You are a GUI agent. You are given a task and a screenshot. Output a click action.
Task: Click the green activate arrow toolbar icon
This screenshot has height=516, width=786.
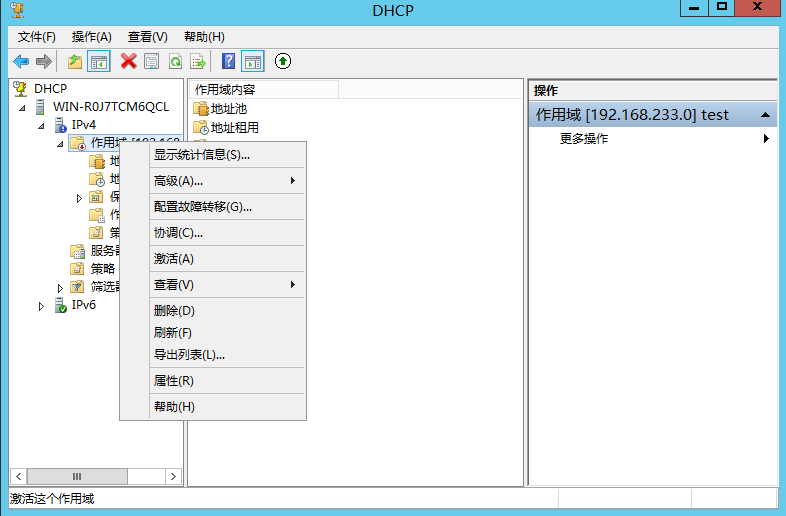tap(283, 61)
